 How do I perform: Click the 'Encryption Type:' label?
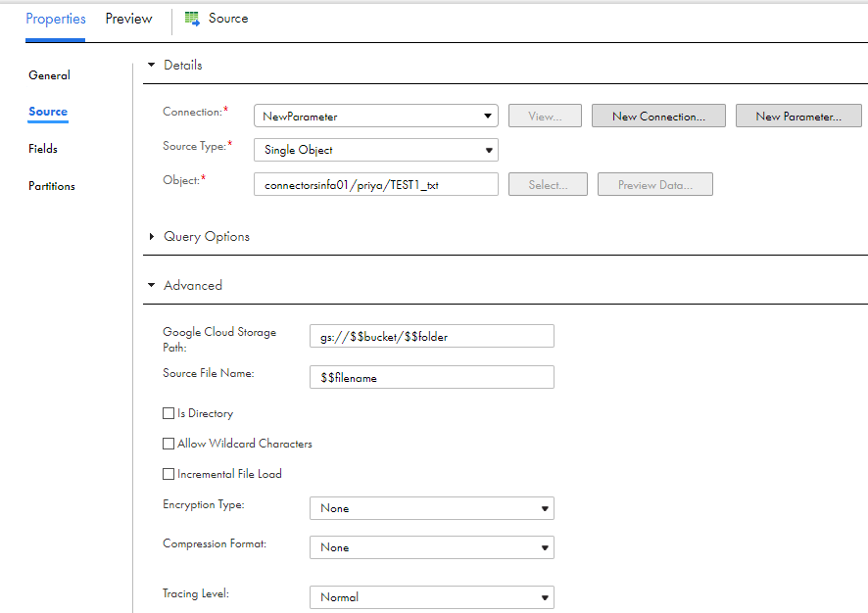(x=204, y=504)
